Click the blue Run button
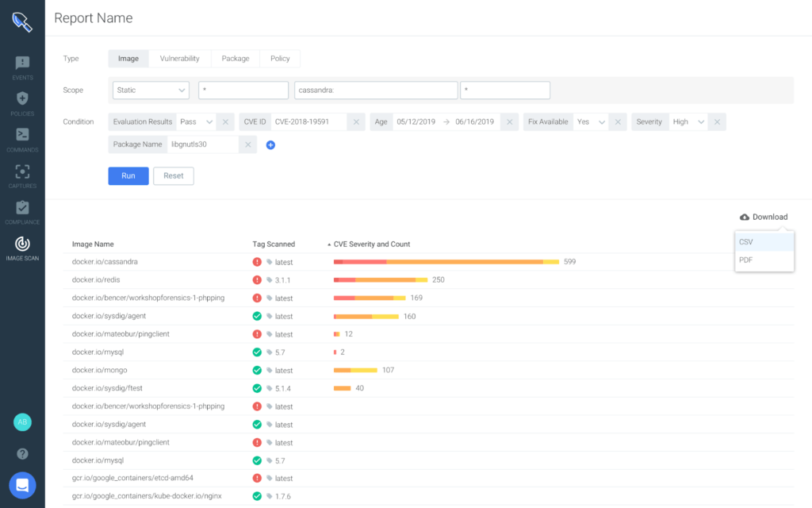The image size is (812, 508). pos(128,175)
